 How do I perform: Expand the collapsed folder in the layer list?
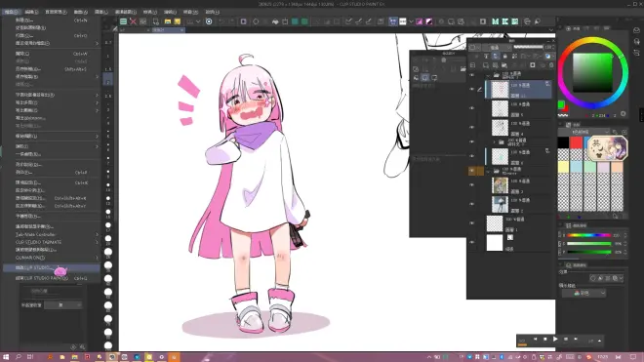pyautogui.click(x=494, y=142)
